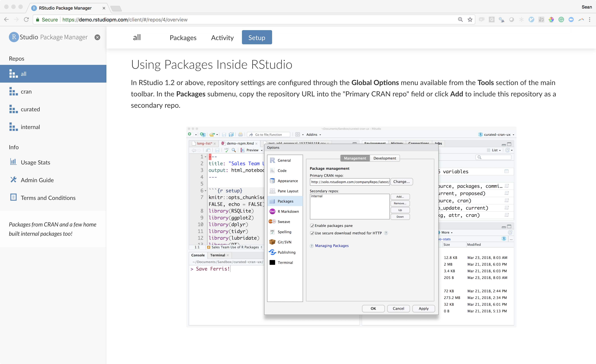Click the Admin Guide tools icon
This screenshot has width=596, height=364.
click(13, 180)
